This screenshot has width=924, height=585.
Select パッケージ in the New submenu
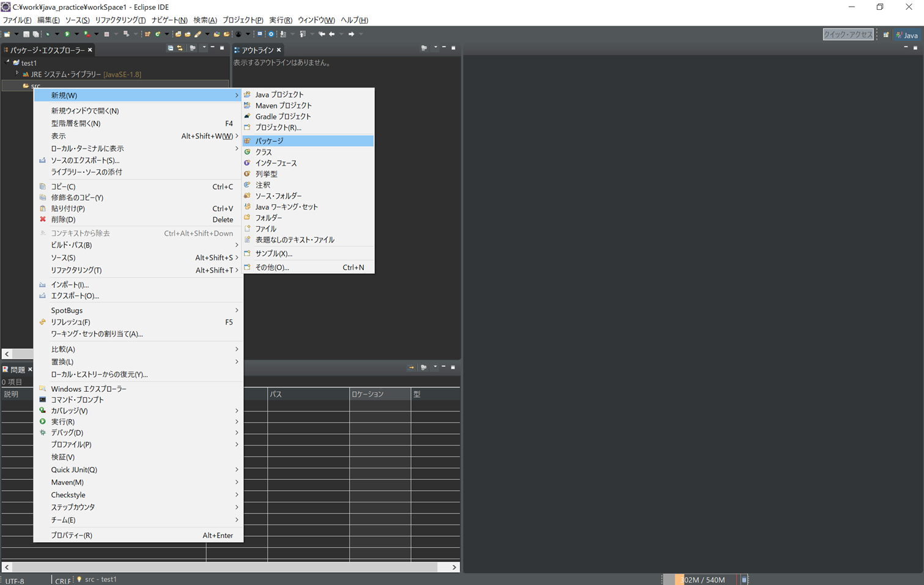point(308,141)
